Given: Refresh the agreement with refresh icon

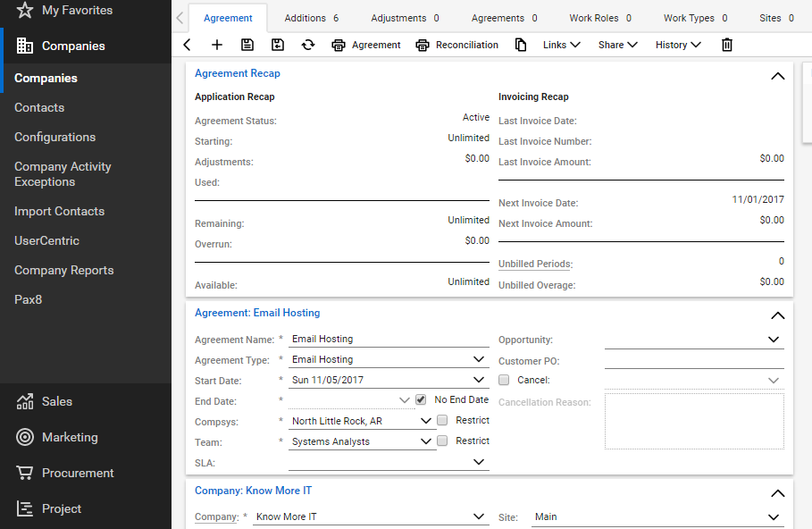Looking at the screenshot, I should pyautogui.click(x=308, y=45).
